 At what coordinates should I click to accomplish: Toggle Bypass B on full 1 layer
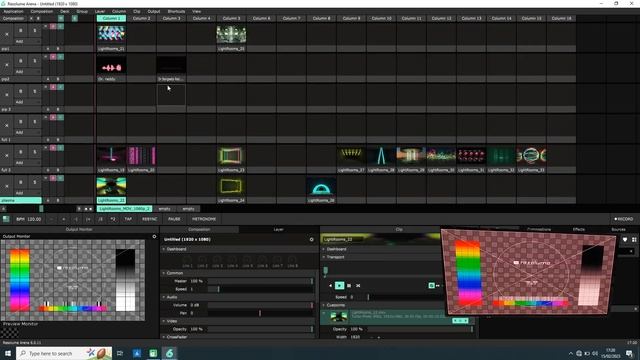(x=21, y=122)
